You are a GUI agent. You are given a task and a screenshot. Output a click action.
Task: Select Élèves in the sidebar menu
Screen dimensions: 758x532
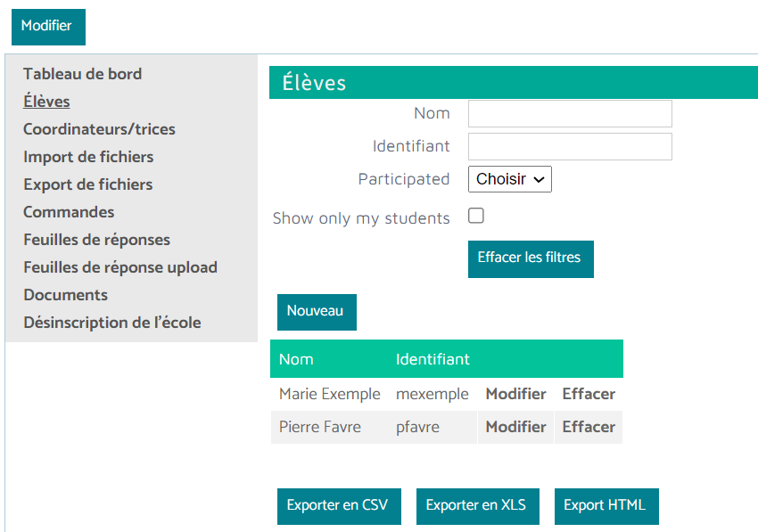pos(46,102)
